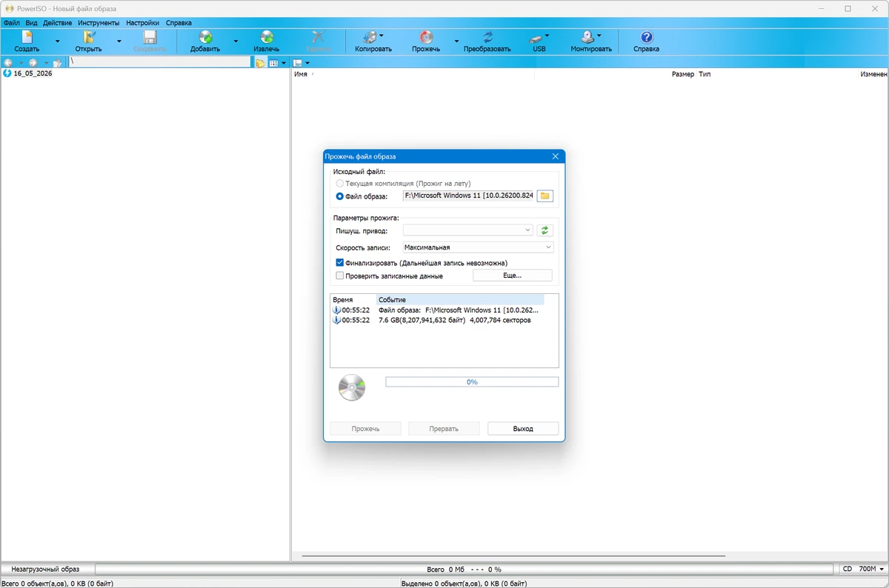Open the Справка help icon in toolbar
The image size is (889, 588).
646,41
